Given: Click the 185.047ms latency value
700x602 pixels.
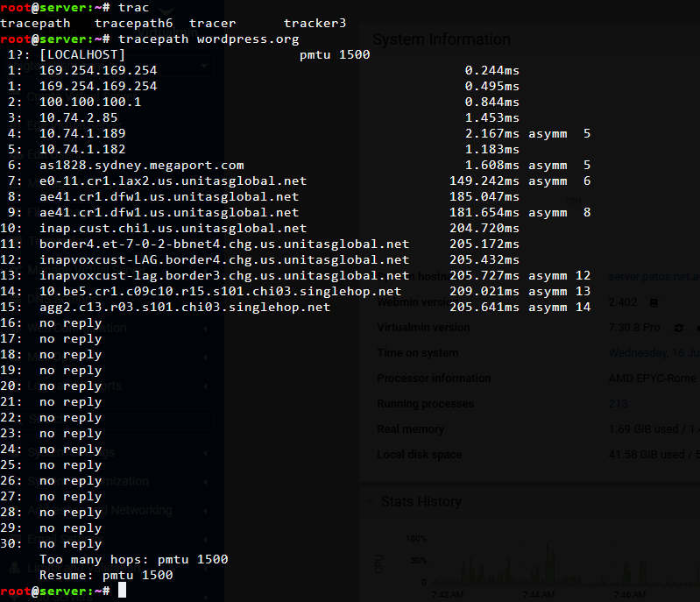Looking at the screenshot, I should pyautogui.click(x=484, y=196).
